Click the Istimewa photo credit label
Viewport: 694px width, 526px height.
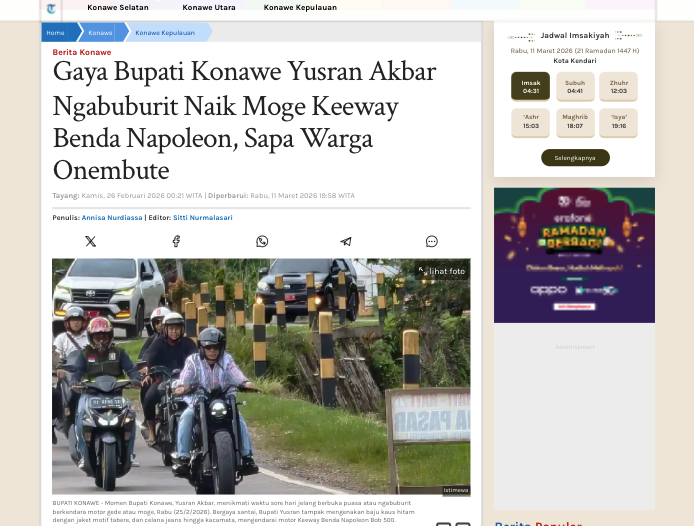[x=456, y=490]
